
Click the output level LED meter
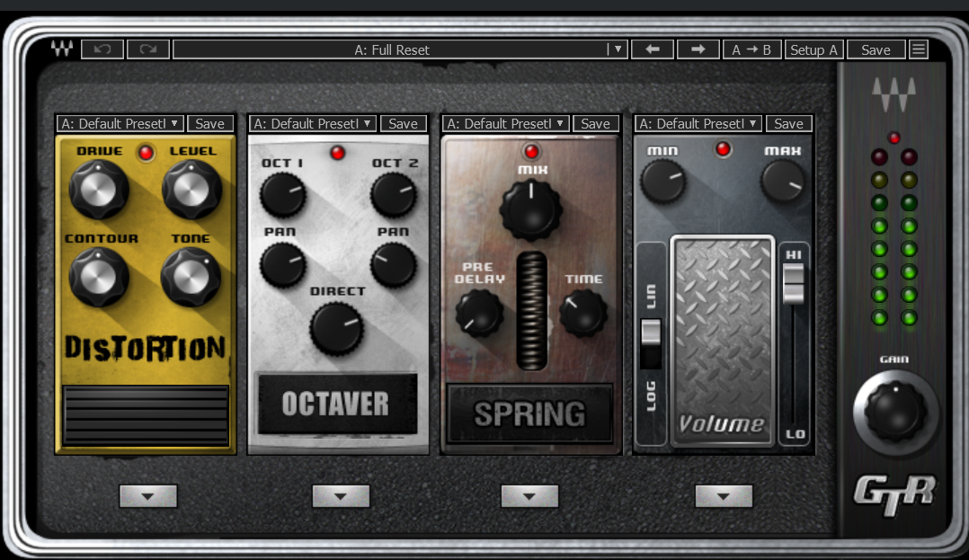894,236
